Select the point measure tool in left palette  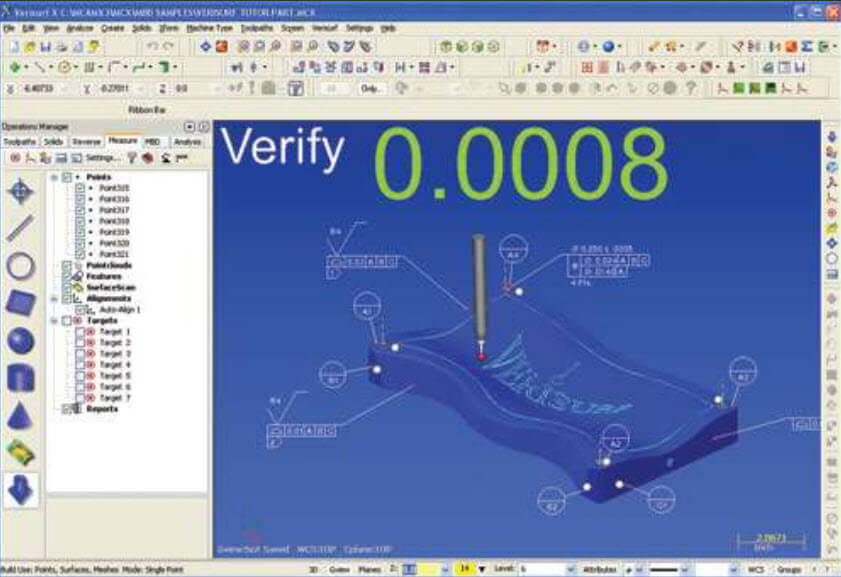(20, 191)
